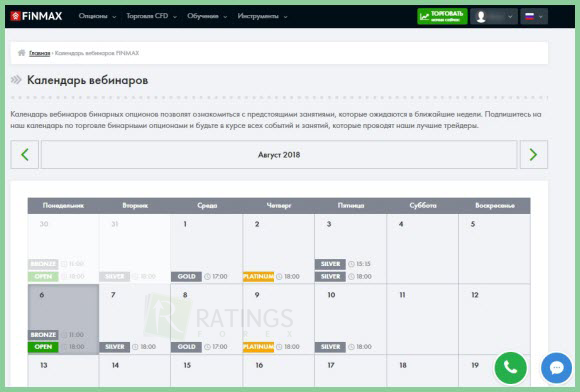Follow the Главная breadcrumb link
This screenshot has width=580, height=392.
tap(40, 53)
